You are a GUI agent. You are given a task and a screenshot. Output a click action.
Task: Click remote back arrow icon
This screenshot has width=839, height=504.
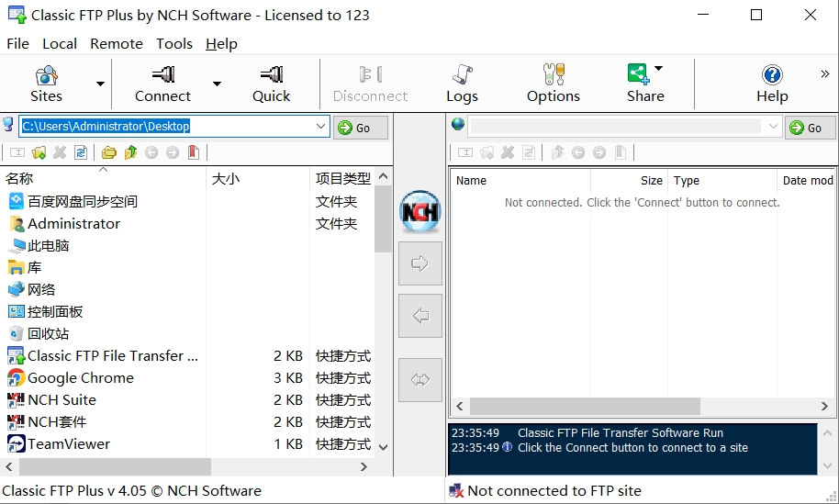point(578,152)
